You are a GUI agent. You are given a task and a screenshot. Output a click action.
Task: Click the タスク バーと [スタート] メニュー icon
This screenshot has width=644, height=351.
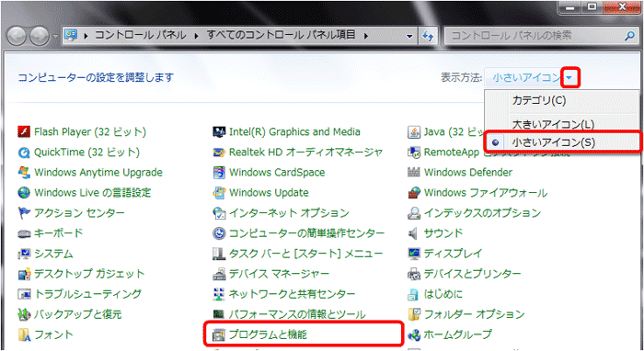point(219,254)
